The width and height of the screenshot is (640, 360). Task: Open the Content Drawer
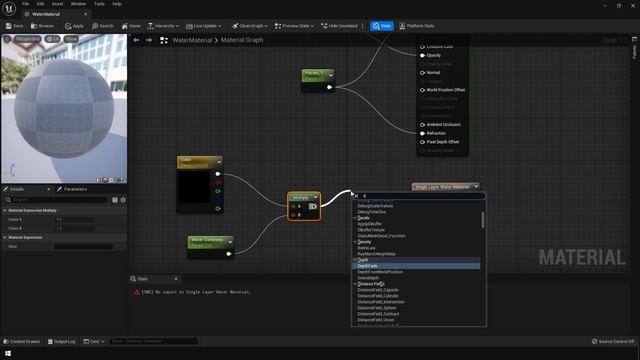pyautogui.click(x=22, y=341)
